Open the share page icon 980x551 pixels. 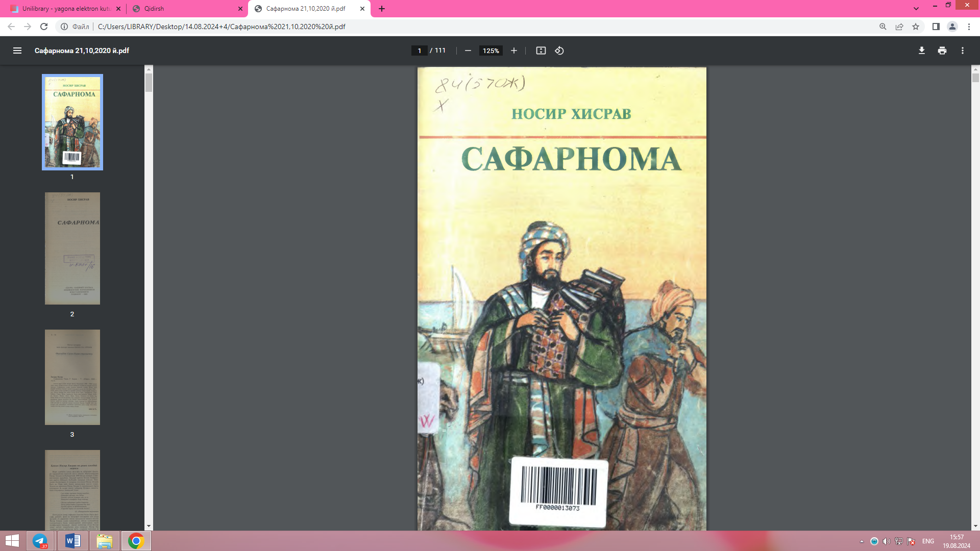(899, 27)
